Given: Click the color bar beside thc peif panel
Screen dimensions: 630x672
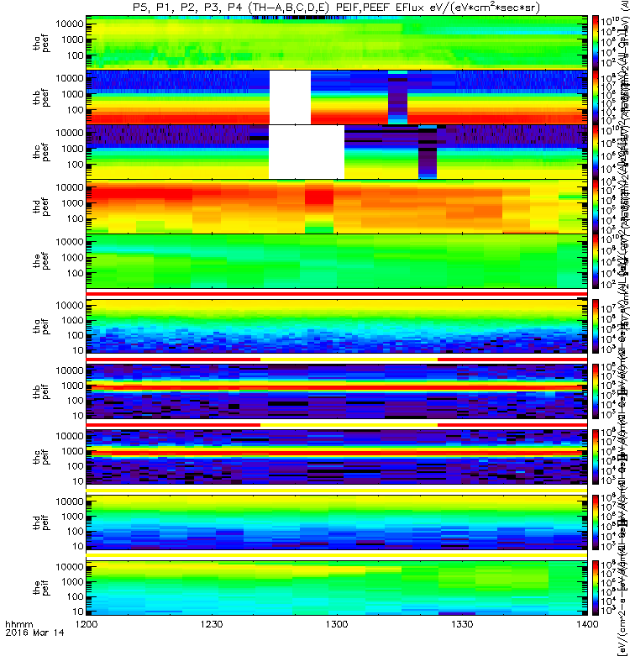Looking at the screenshot, I should point(596,457).
